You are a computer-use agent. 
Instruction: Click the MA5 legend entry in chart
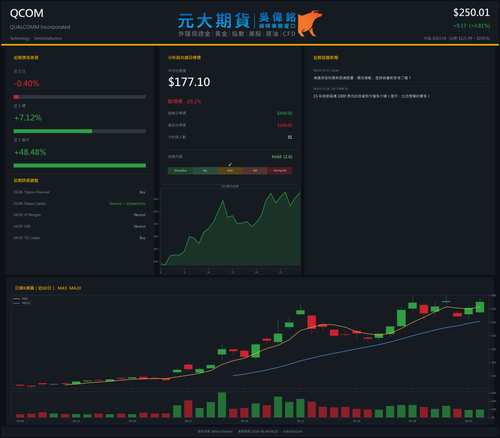coord(22,299)
